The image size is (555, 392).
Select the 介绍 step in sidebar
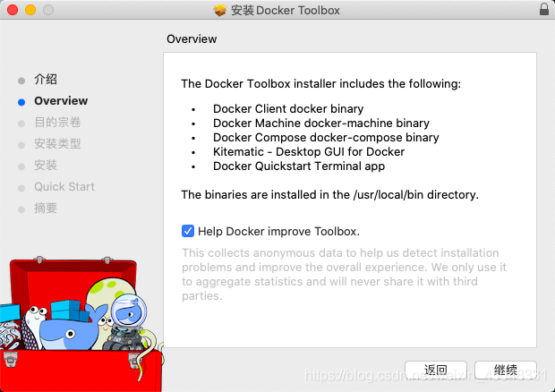coord(46,80)
